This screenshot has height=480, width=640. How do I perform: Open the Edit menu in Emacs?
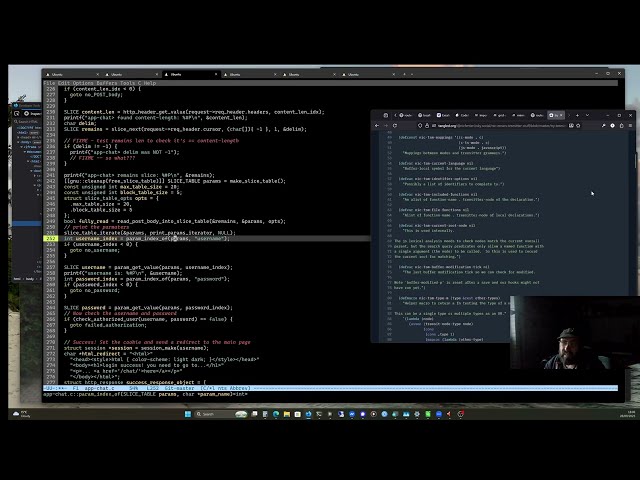tap(64, 83)
